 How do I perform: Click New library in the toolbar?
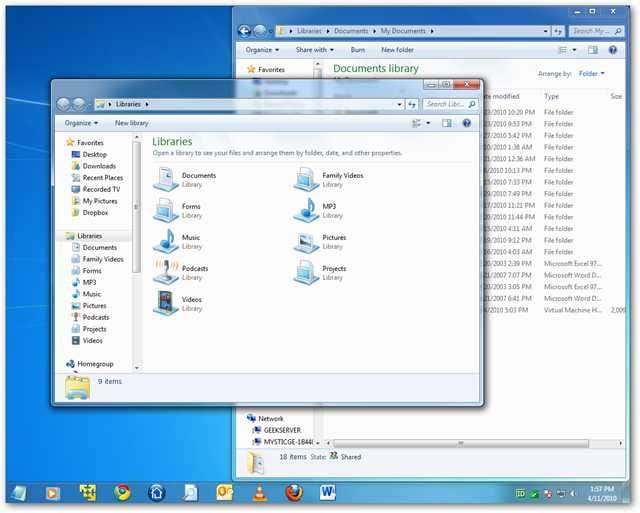click(131, 123)
